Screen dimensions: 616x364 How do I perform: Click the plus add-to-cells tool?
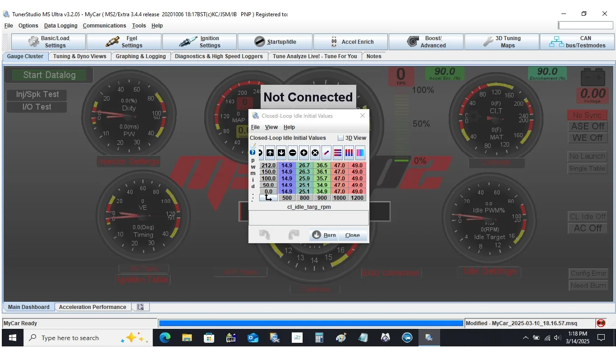[x=304, y=153]
